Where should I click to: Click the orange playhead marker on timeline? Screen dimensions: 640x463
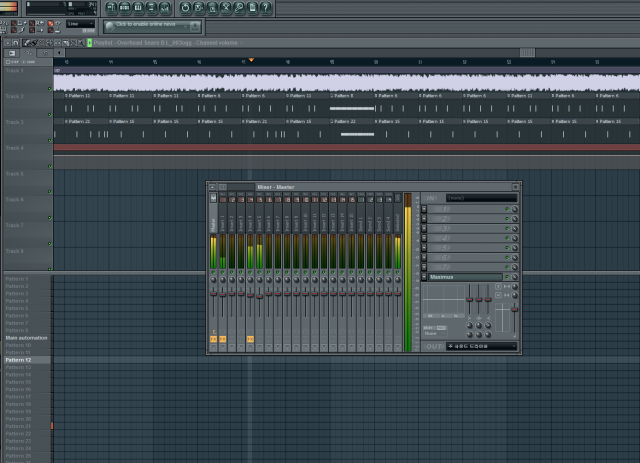click(x=251, y=60)
